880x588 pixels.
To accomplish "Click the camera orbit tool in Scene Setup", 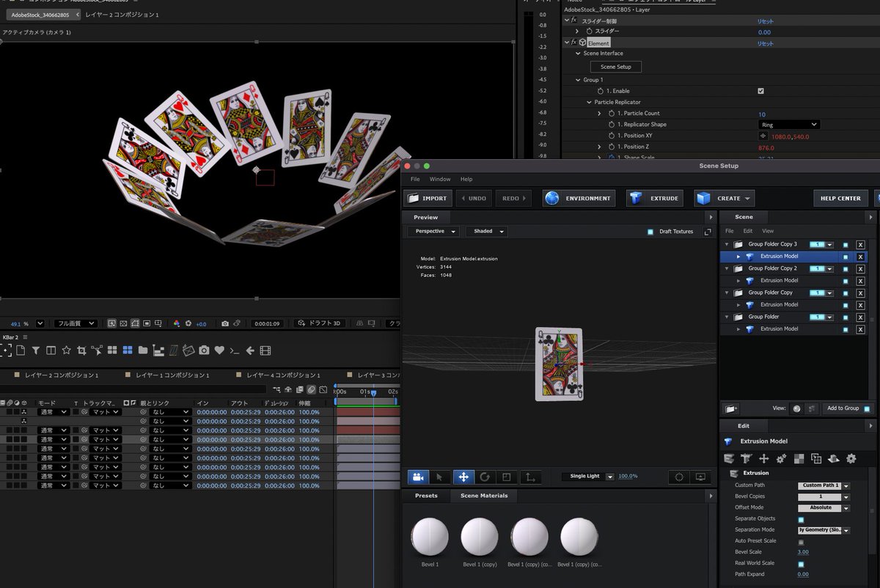I will pyautogui.click(x=418, y=477).
